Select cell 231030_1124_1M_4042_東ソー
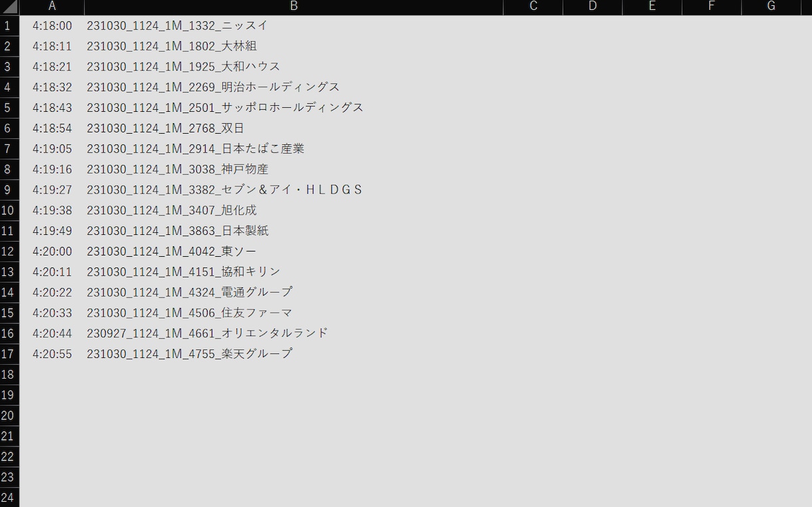812x507 pixels. coord(294,252)
